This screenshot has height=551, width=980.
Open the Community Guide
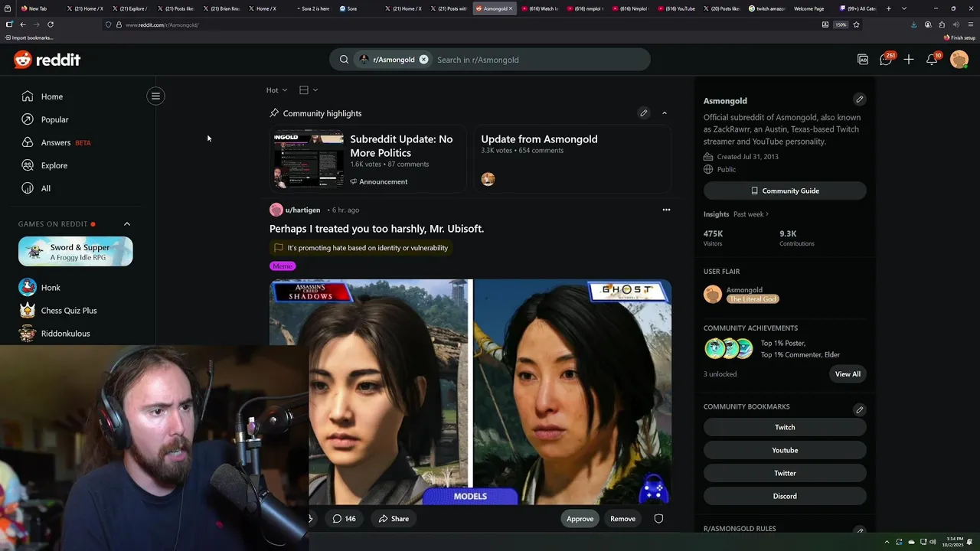click(785, 191)
